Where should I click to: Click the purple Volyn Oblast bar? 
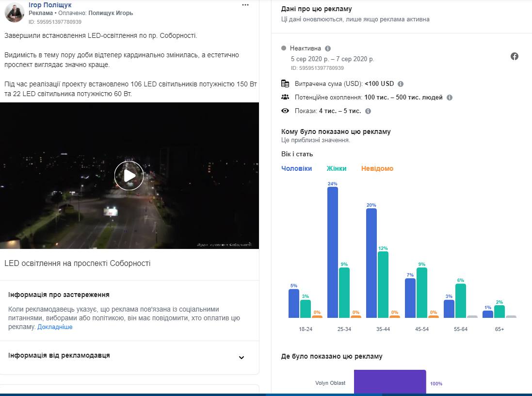390,382
